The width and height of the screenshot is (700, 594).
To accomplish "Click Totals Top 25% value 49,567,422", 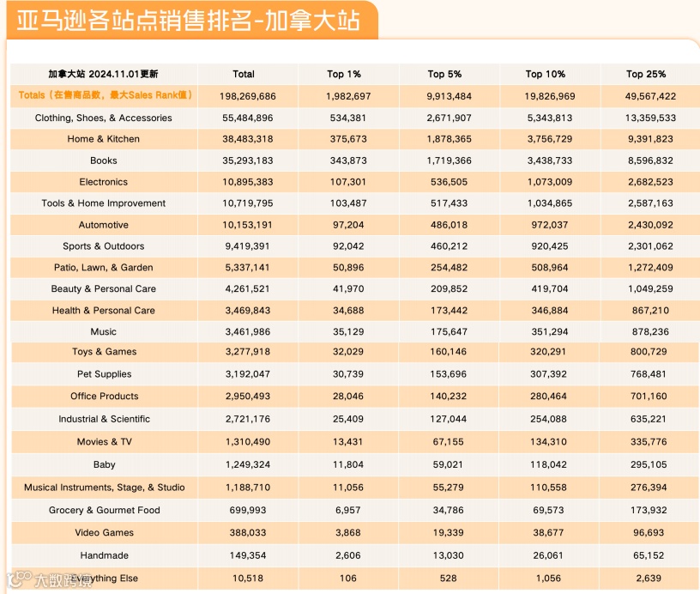I will 650,96.
